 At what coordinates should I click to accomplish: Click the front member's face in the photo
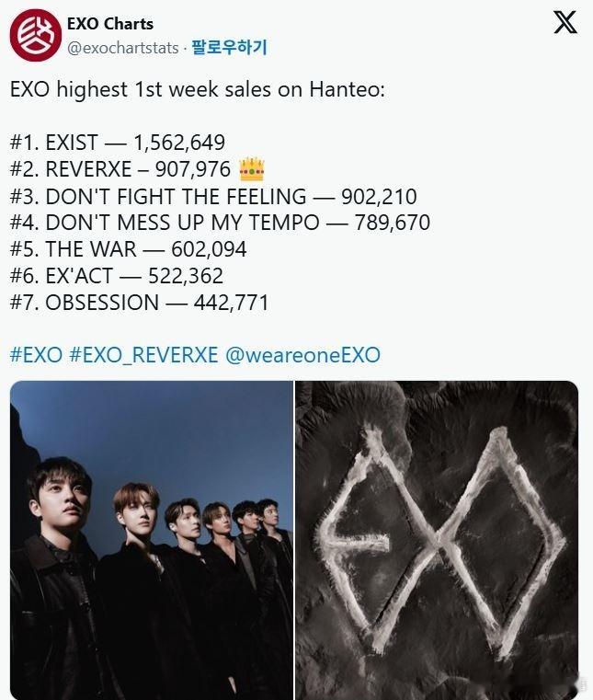(59, 498)
